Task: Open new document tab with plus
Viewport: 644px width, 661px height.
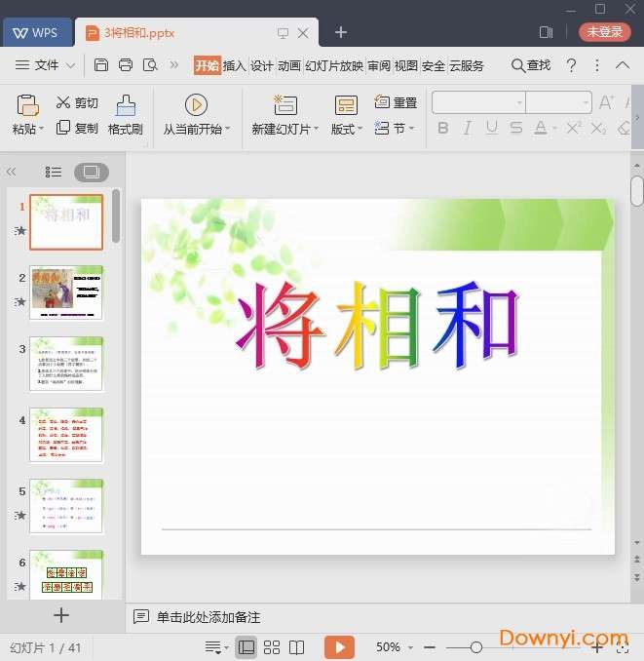Action: pyautogui.click(x=341, y=32)
